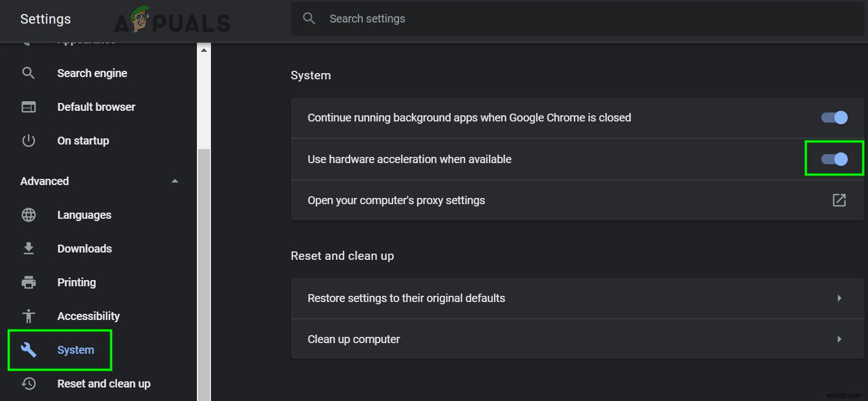The width and height of the screenshot is (868, 401).
Task: Click the Downloads arrow icon
Action: 28,249
